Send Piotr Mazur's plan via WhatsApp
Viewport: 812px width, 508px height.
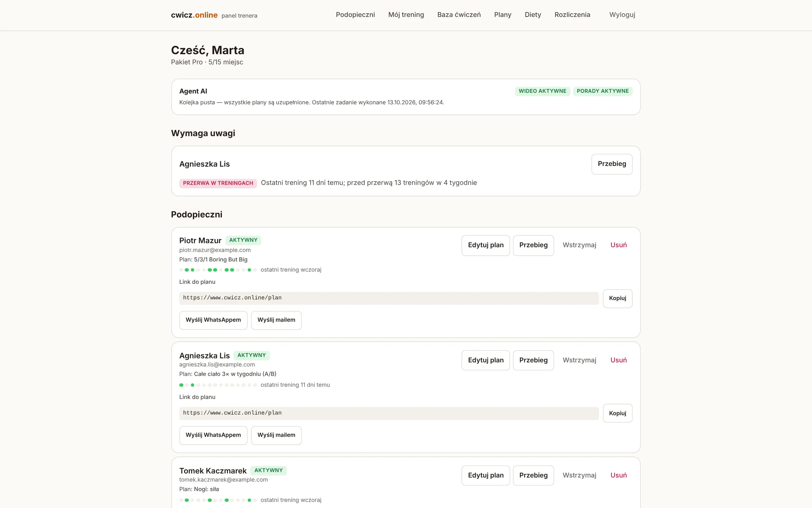pyautogui.click(x=213, y=320)
